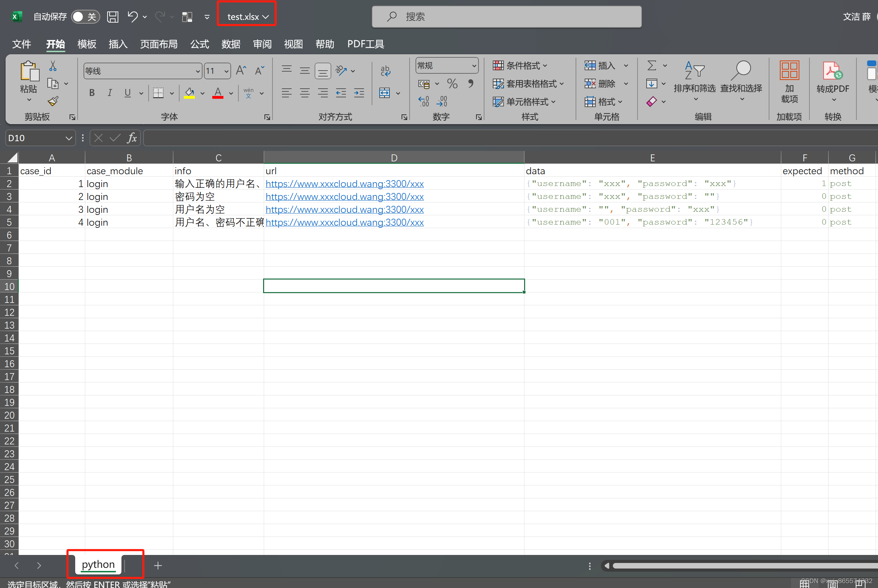This screenshot has height=588, width=878.
Task: Click the Save icon in title bar
Action: [x=112, y=17]
